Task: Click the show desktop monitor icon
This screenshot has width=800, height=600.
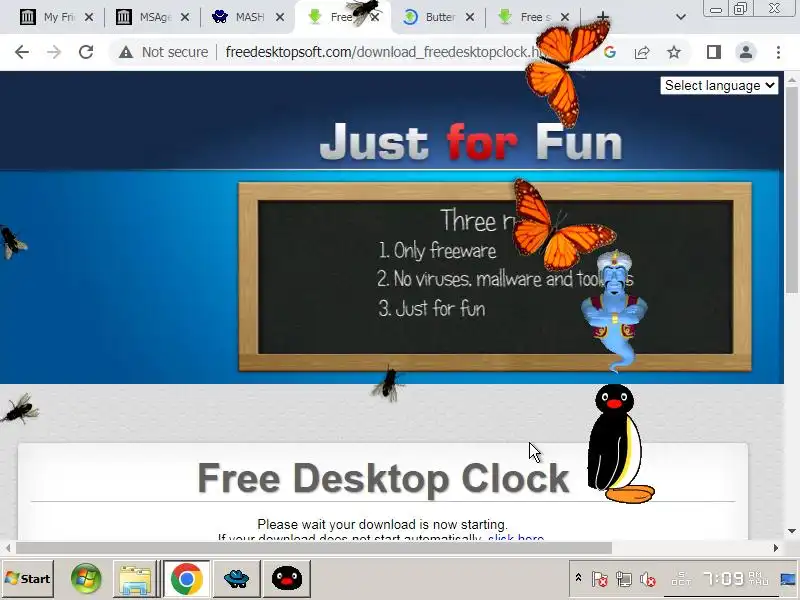Action: [788, 579]
